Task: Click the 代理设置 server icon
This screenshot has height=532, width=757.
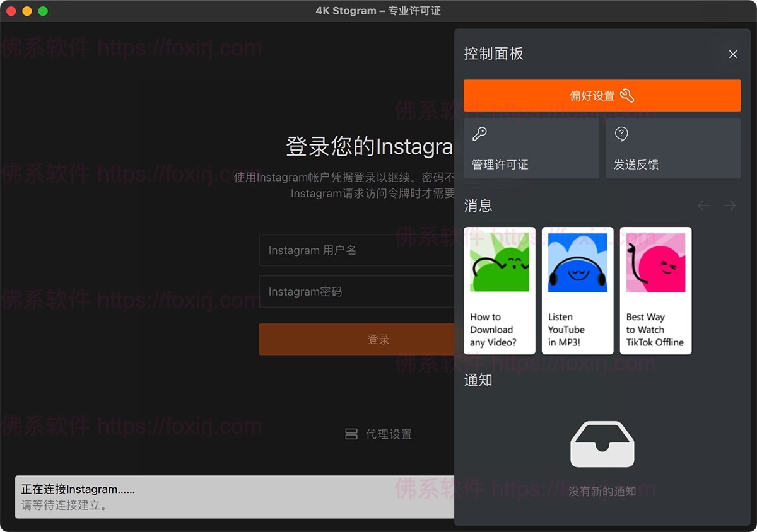Action: pos(351,434)
